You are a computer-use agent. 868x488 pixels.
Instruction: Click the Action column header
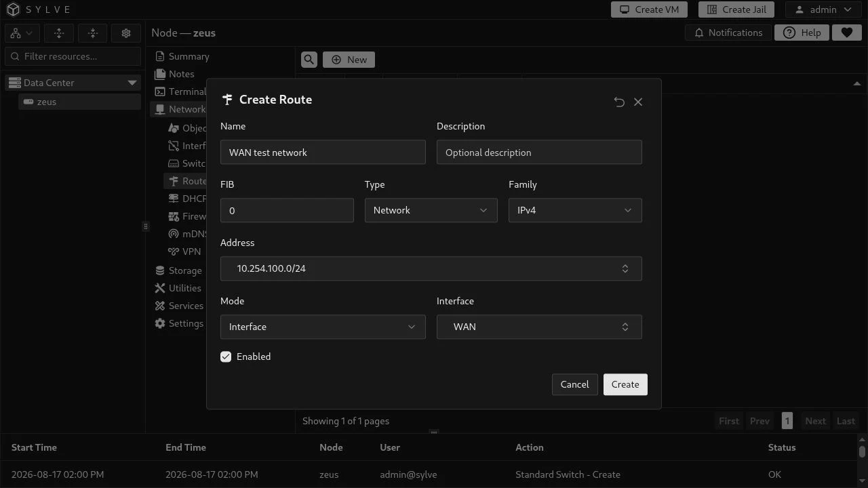coord(530,447)
